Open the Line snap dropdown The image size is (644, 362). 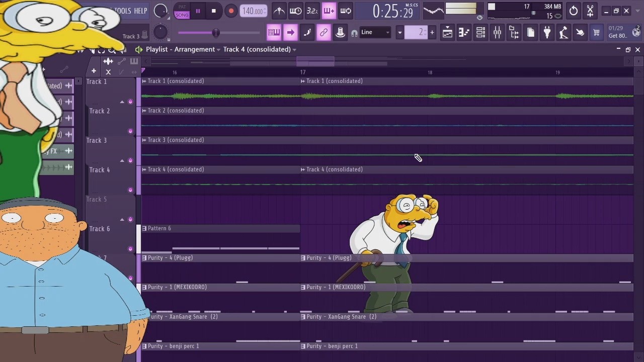375,32
